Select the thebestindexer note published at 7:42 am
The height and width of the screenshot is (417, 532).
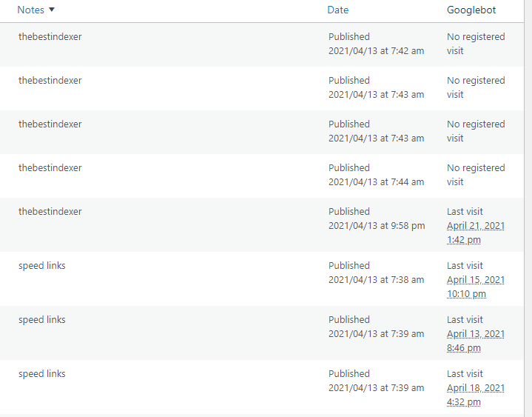[50, 37]
